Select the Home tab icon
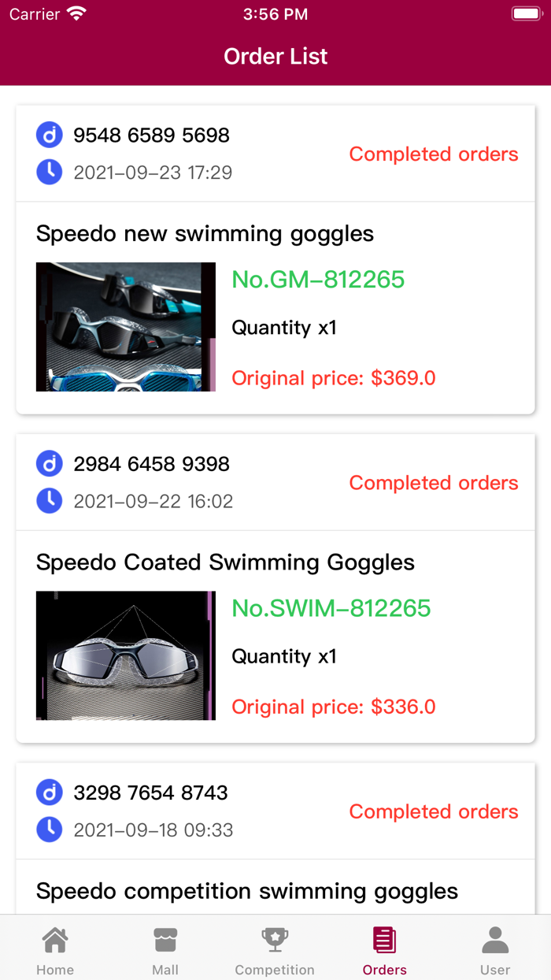The width and height of the screenshot is (551, 980). [54, 939]
